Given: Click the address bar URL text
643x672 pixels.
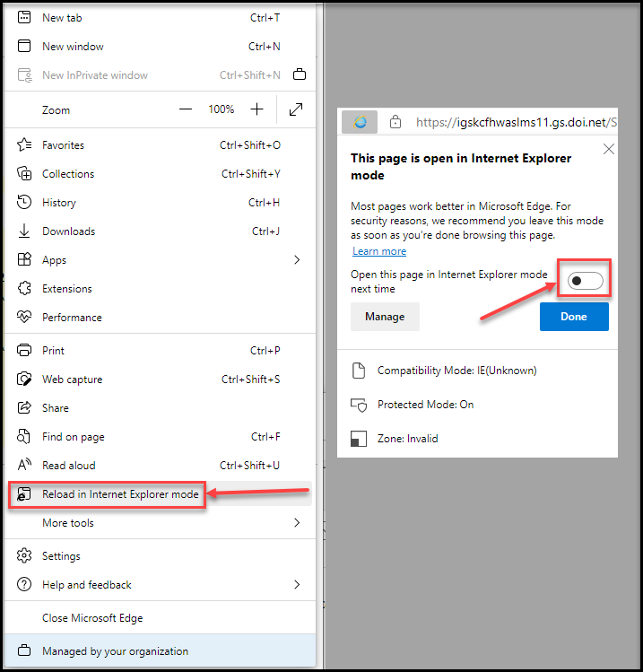Looking at the screenshot, I should [517, 123].
